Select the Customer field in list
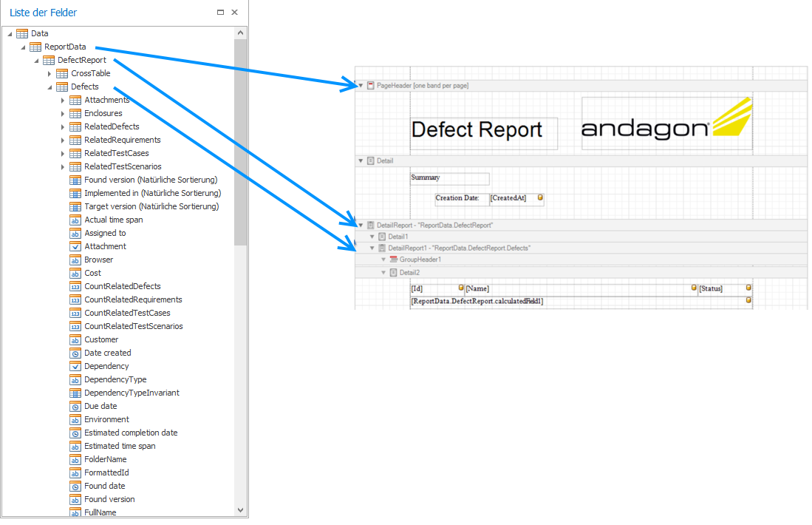Image resolution: width=812 pixels, height=525 pixels. 101,339
